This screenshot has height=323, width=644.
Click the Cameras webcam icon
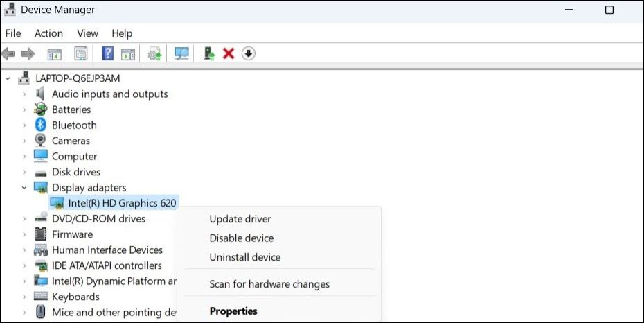tap(40, 141)
